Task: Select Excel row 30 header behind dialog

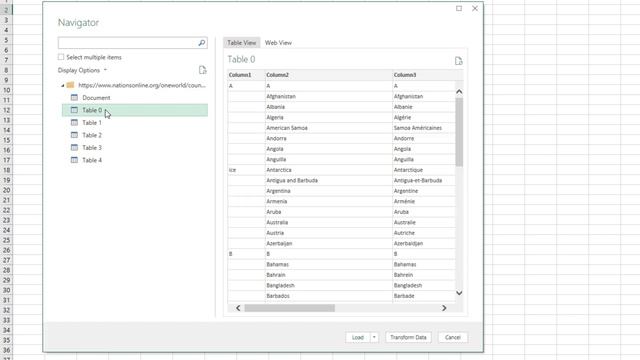Action: click(6, 290)
